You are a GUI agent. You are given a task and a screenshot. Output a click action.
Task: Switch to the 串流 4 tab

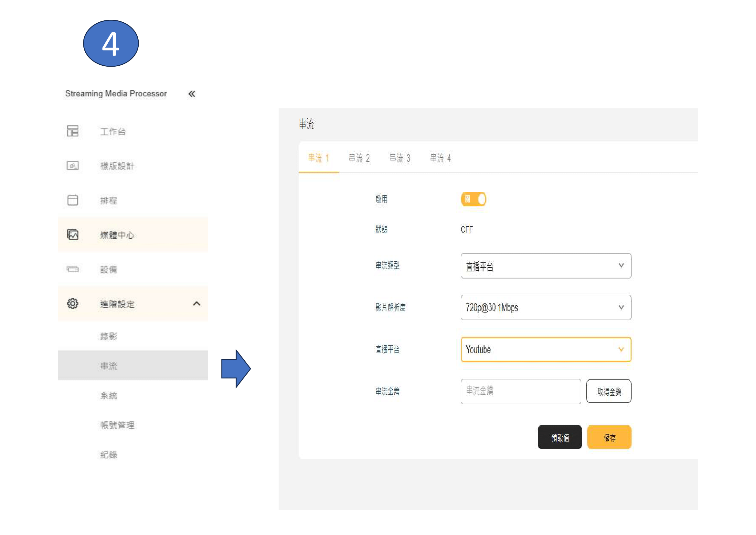click(x=440, y=158)
